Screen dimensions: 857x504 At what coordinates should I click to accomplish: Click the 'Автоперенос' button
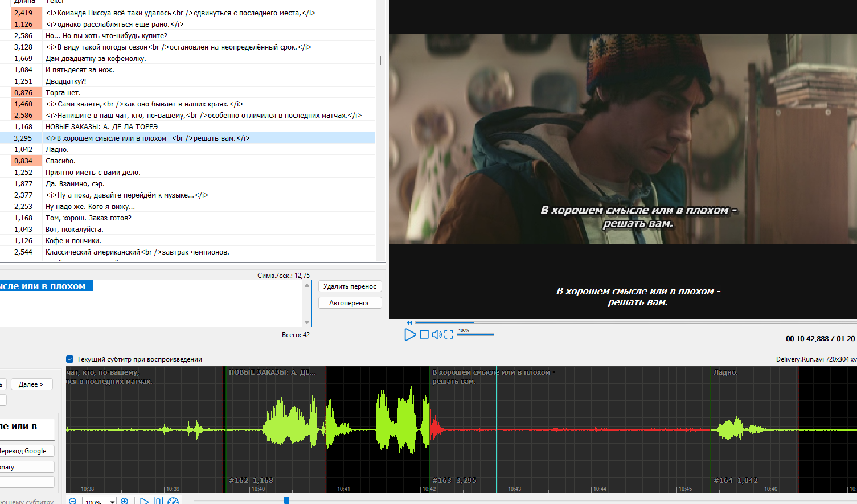(350, 303)
